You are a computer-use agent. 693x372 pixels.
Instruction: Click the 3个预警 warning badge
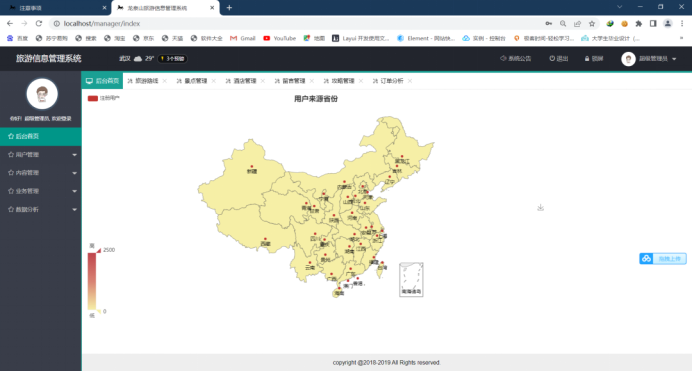click(172, 58)
